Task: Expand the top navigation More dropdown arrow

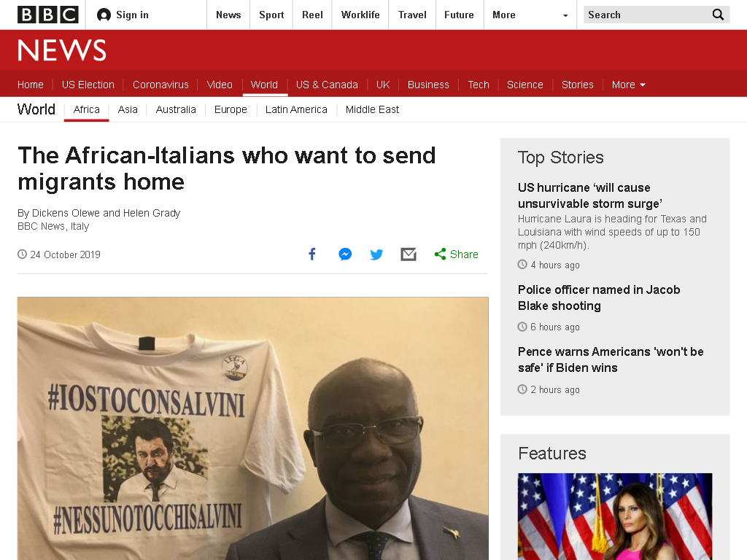Action: tap(565, 15)
